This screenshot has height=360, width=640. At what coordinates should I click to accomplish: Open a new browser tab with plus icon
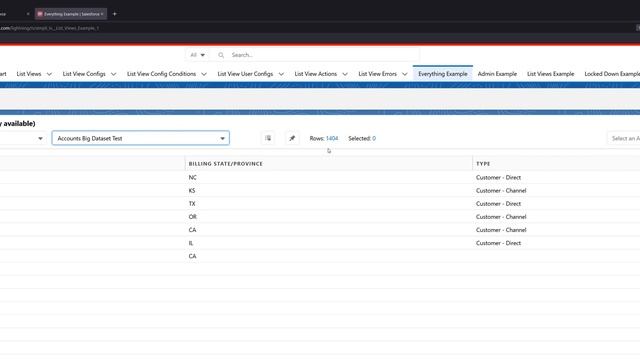(x=115, y=14)
